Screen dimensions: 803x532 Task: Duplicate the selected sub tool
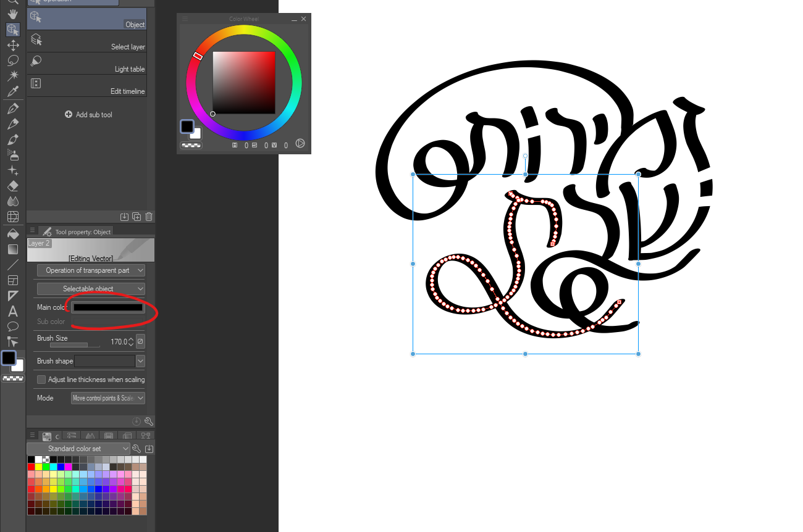[x=137, y=217]
